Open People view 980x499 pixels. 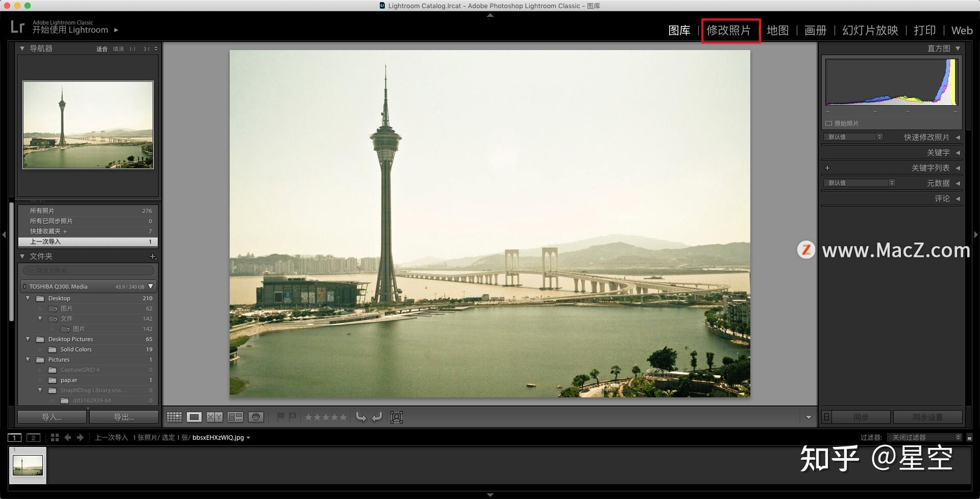click(256, 417)
